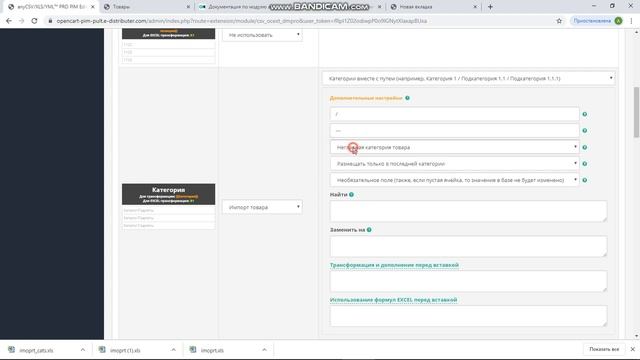This screenshot has height=360, width=640.
Task: Click the browser back arrow
Action: [x=9, y=21]
